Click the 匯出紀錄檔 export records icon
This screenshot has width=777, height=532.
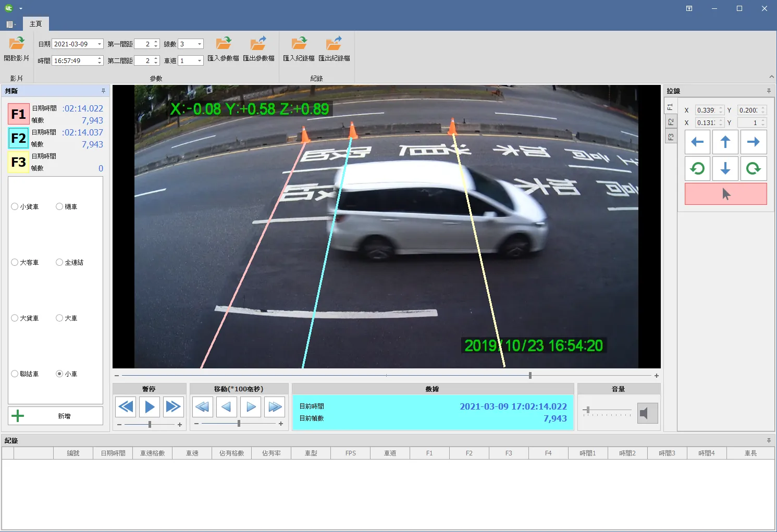334,43
